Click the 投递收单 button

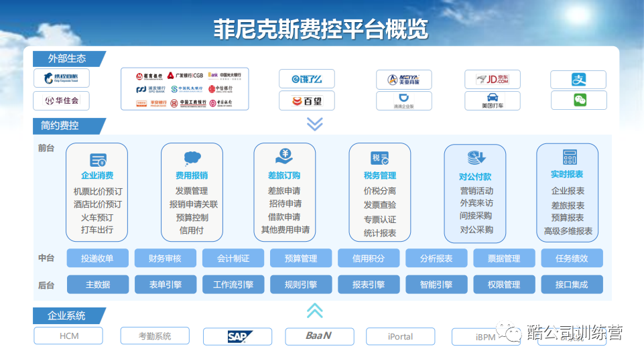pos(97,259)
